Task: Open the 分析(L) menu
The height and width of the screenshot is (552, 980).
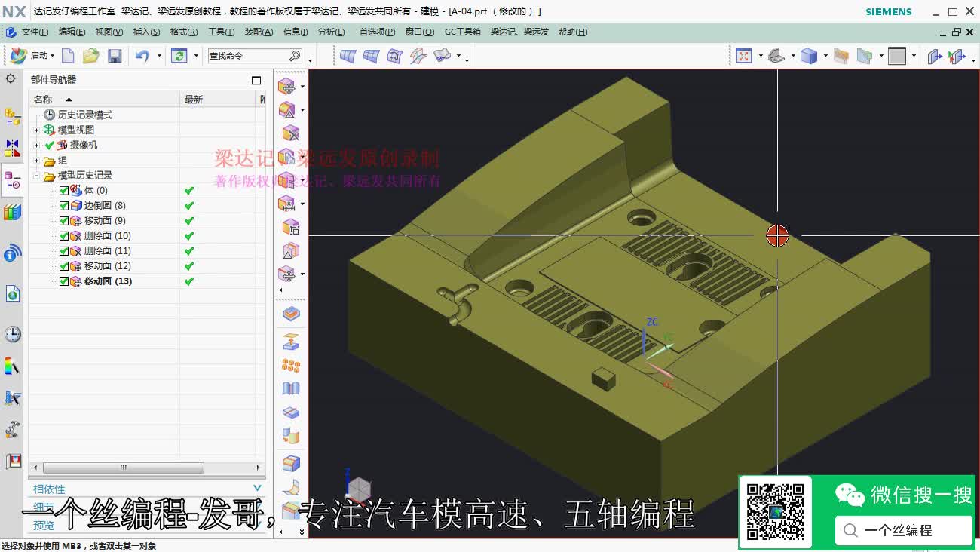Action: [x=331, y=32]
